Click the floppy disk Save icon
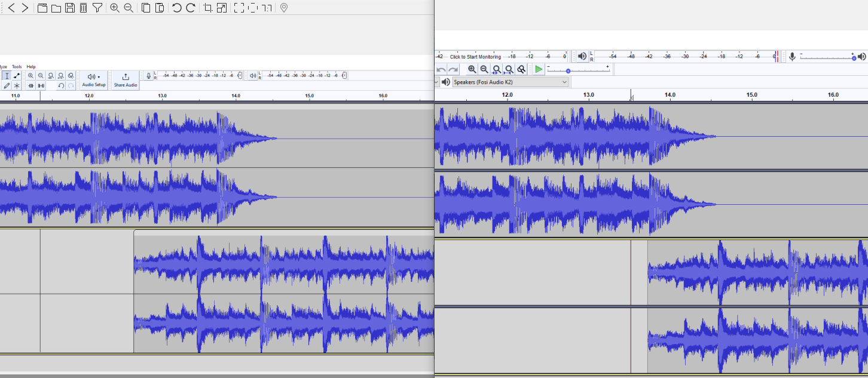The height and width of the screenshot is (378, 868). pos(69,8)
